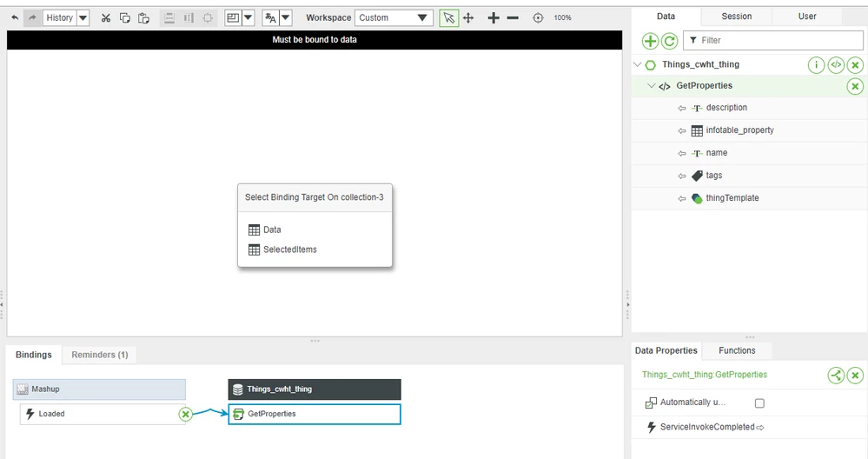The width and height of the screenshot is (868, 459).
Task: Click the Things_cwht_thing:GetProperties link
Action: 705,375
